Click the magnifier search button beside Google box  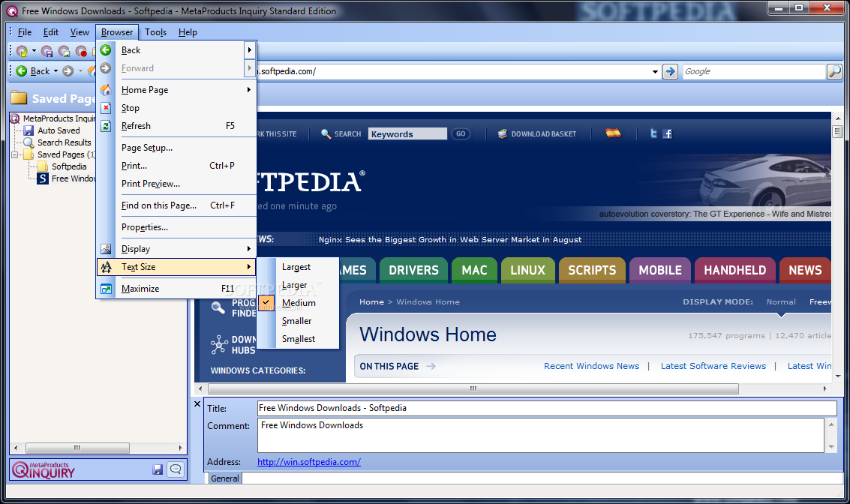834,71
